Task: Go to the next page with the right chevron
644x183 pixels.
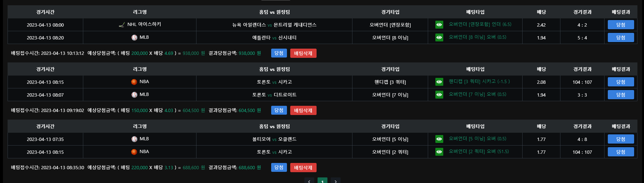Action: click(x=335, y=181)
